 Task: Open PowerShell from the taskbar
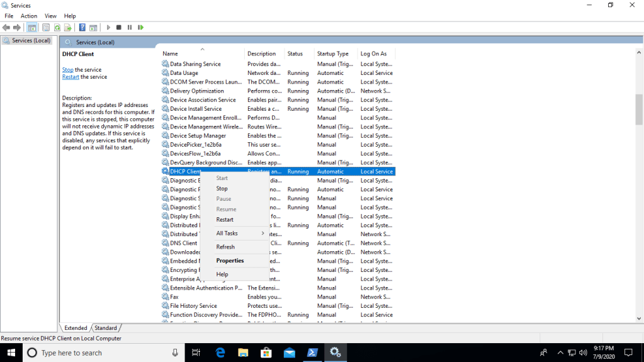(312, 353)
